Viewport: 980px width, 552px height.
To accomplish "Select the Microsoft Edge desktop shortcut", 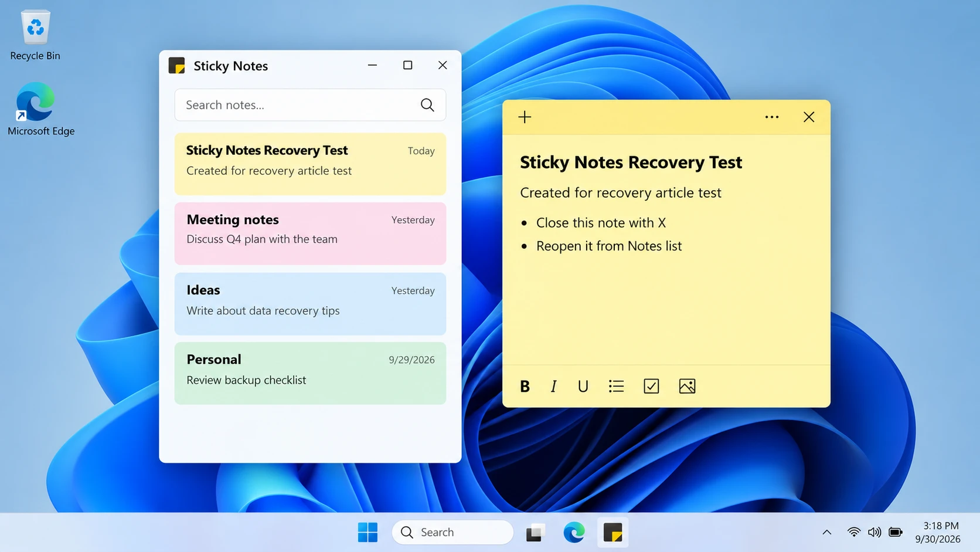I will tap(41, 110).
